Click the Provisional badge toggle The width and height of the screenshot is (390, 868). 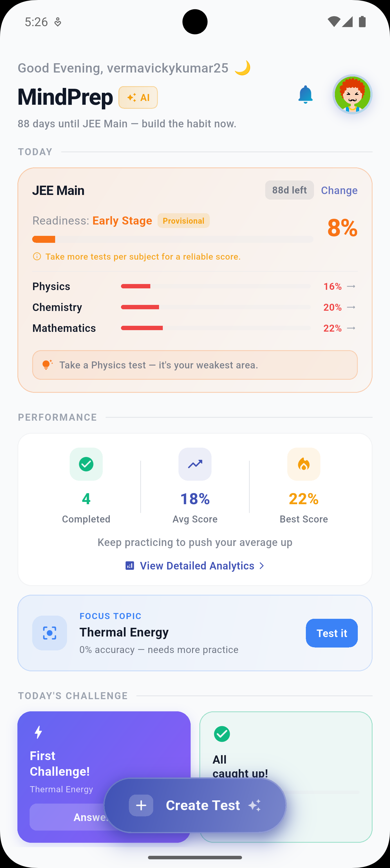point(183,221)
